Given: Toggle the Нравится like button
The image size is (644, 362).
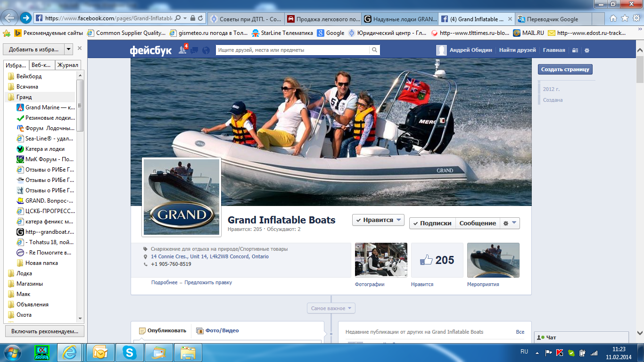Looking at the screenshot, I should coord(378,220).
